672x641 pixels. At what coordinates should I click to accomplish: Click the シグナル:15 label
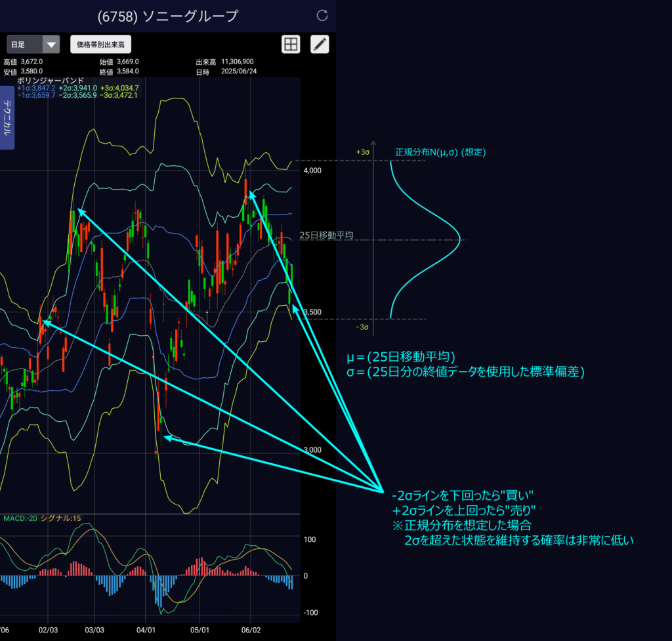60,518
